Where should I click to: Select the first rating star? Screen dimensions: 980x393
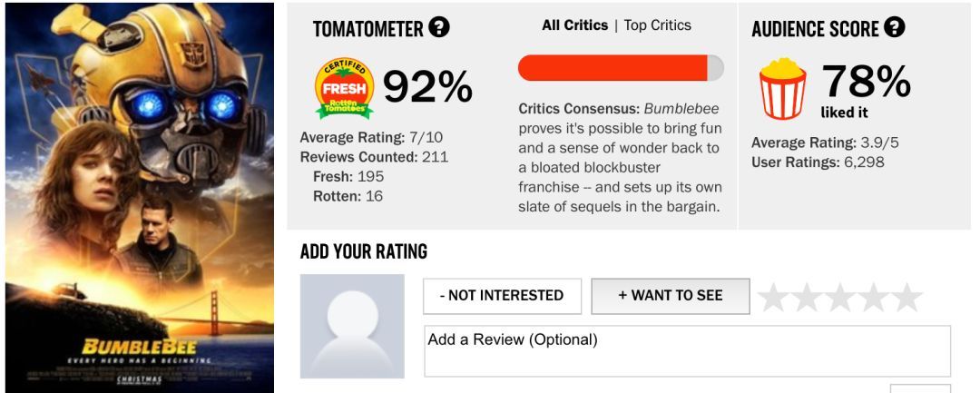click(774, 297)
